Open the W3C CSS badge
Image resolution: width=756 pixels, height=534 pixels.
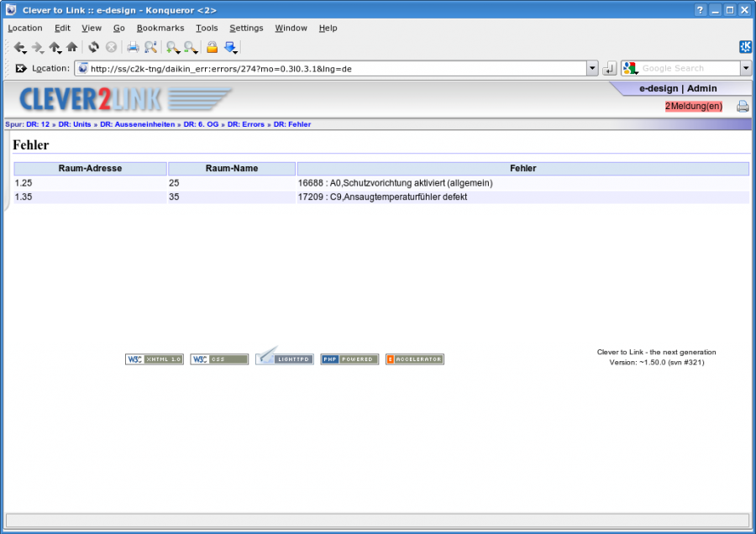pyautogui.click(x=219, y=359)
